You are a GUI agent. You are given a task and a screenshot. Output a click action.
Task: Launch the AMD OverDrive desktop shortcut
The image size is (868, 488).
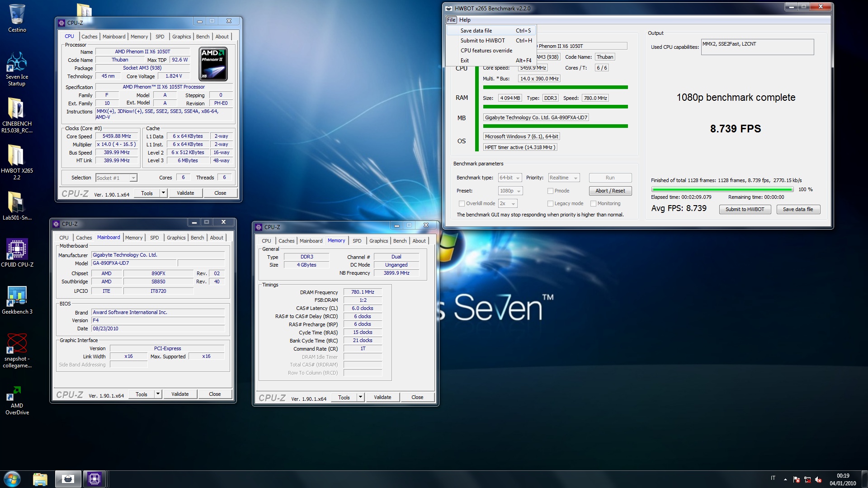click(17, 400)
